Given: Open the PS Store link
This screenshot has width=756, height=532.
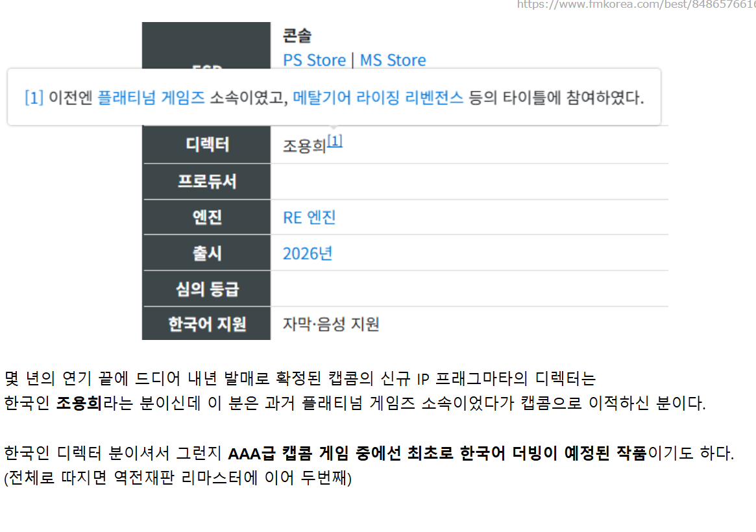Looking at the screenshot, I should [x=314, y=60].
